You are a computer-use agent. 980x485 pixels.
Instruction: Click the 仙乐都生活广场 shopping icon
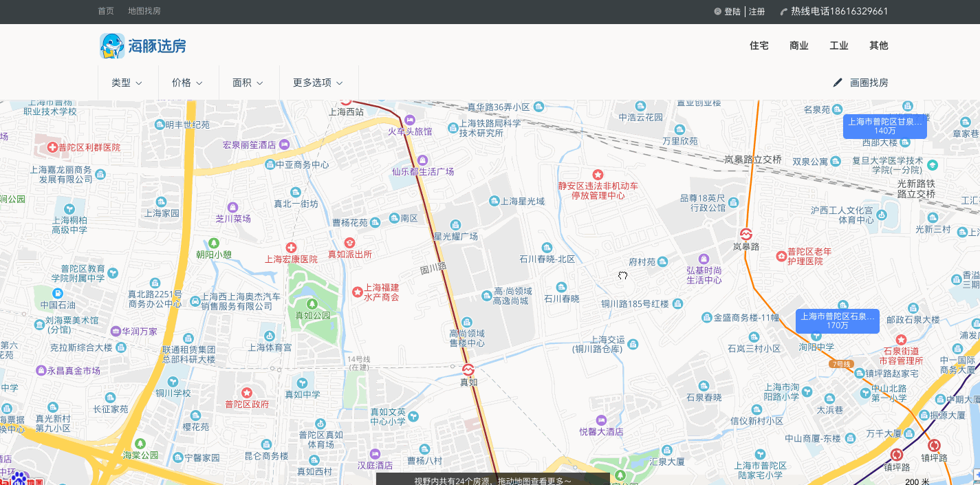coord(423,160)
